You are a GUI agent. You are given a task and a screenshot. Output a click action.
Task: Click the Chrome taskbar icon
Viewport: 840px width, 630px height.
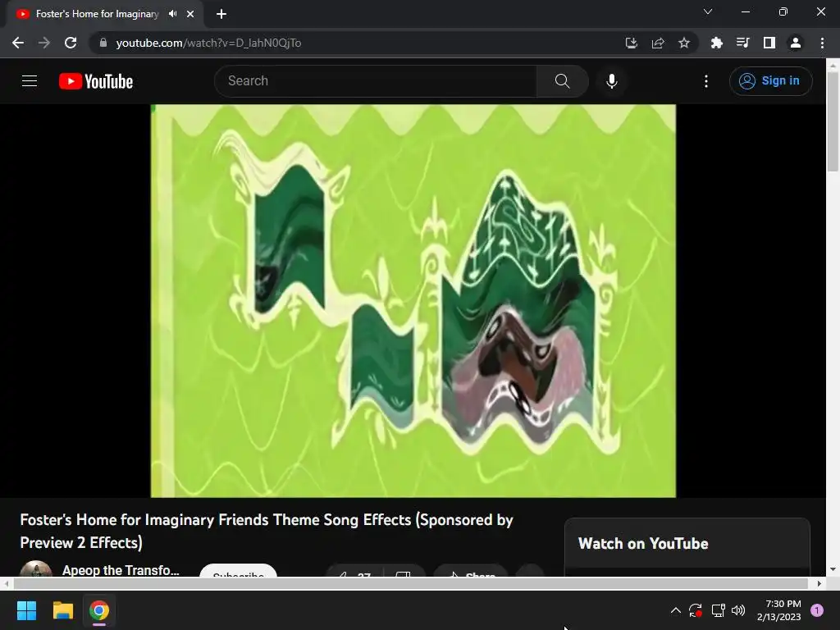click(99, 610)
